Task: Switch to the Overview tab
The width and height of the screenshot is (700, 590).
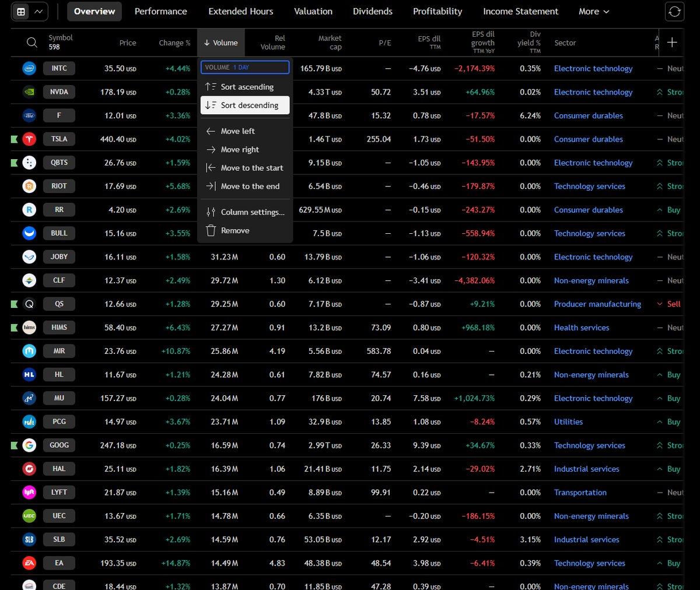Action: (x=94, y=12)
